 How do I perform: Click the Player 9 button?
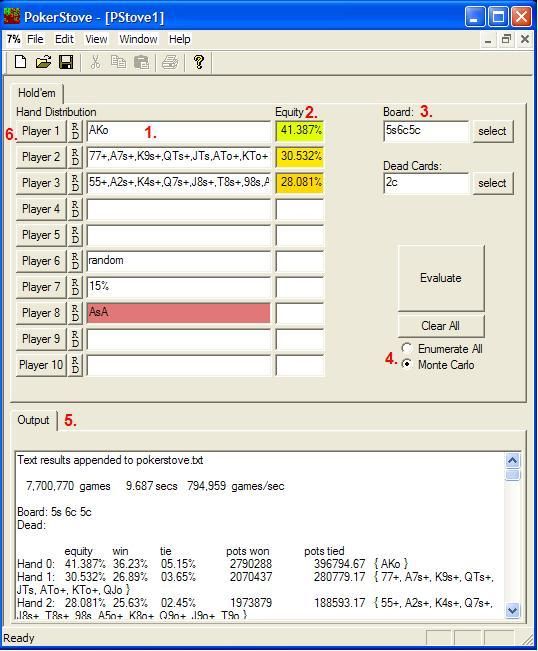click(x=41, y=339)
